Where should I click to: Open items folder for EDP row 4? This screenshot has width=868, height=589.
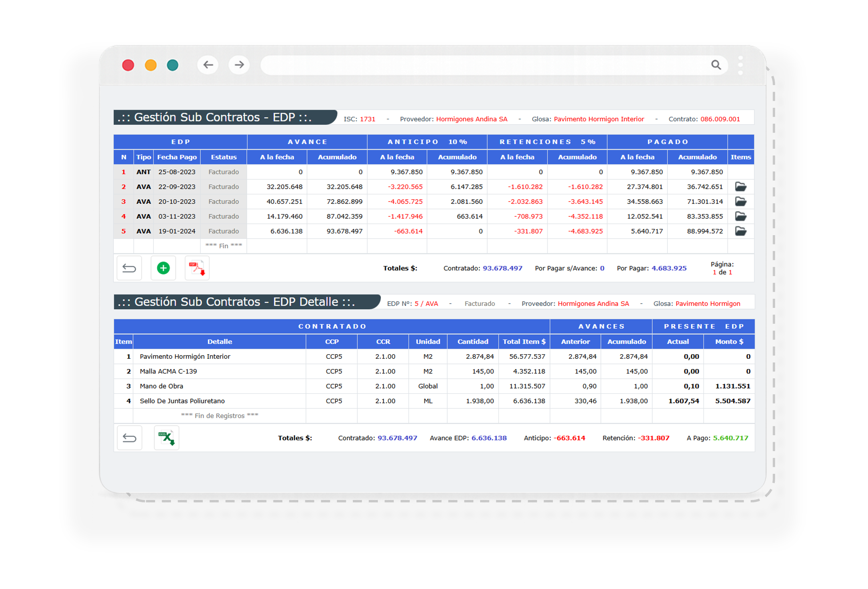click(740, 216)
